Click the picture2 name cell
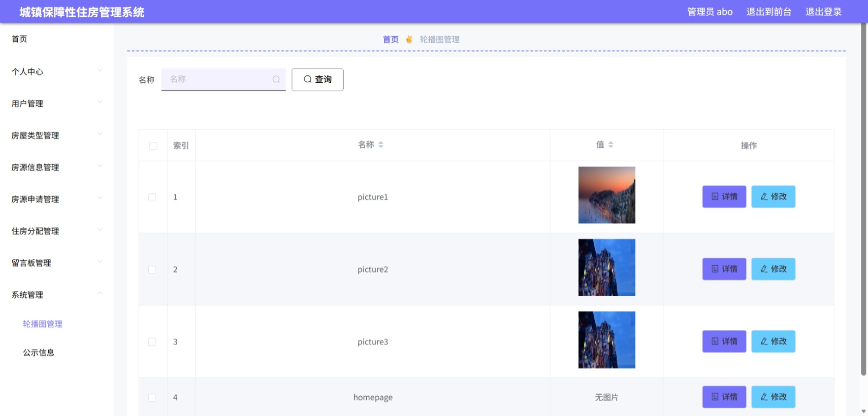This screenshot has width=868, height=416. pos(373,270)
